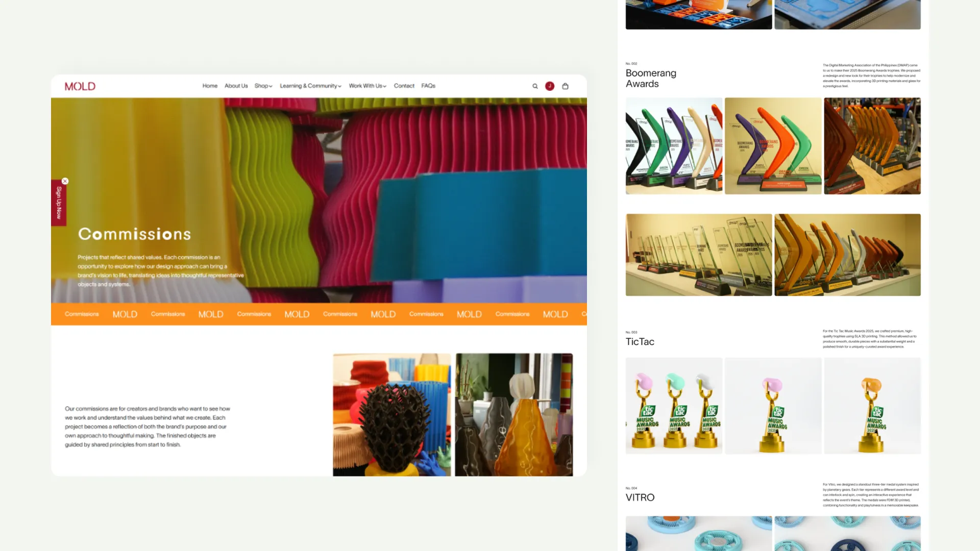Expand the Work With Us dropdown
980x551 pixels.
[x=367, y=86]
